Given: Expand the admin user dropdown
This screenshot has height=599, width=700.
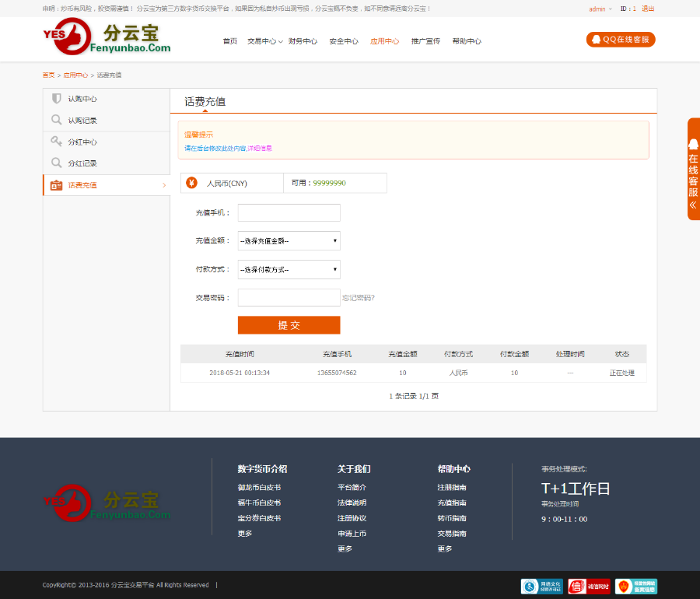Looking at the screenshot, I should (611, 9).
